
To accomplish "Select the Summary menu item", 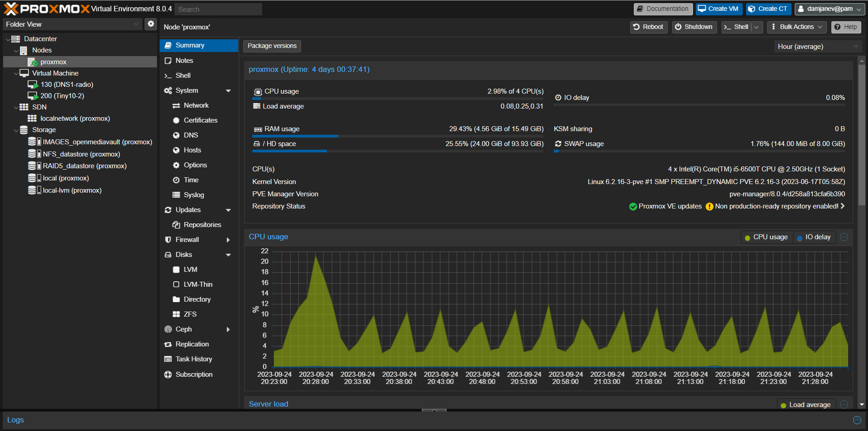I will tap(199, 45).
